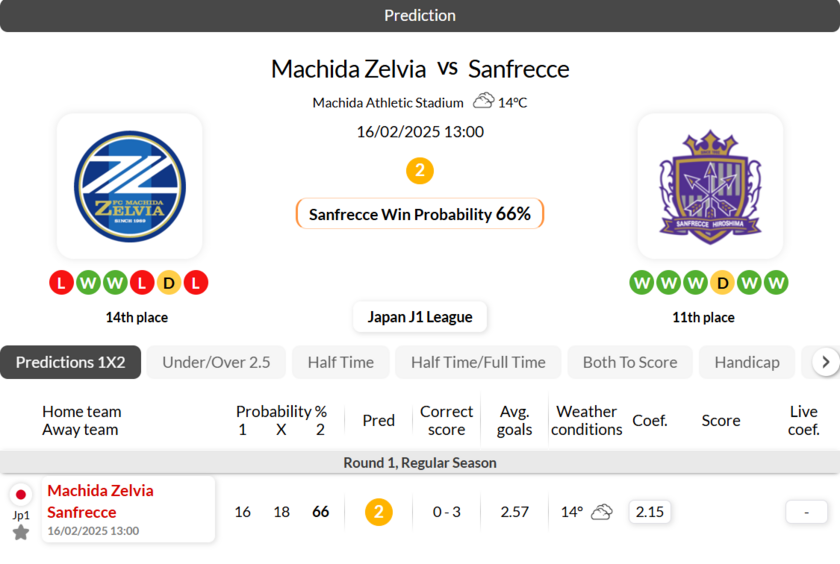Click Machida Zelvia's first red L form badge
The height and width of the screenshot is (564, 840).
point(61,283)
